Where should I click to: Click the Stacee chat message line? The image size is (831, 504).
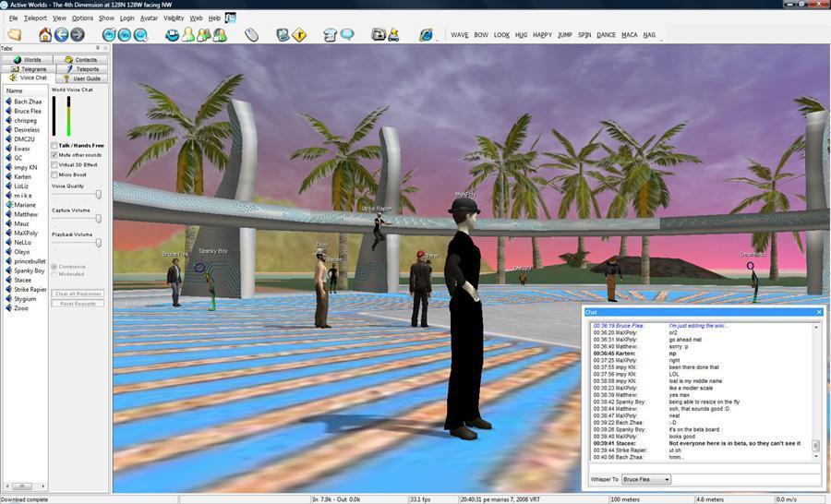[697, 443]
